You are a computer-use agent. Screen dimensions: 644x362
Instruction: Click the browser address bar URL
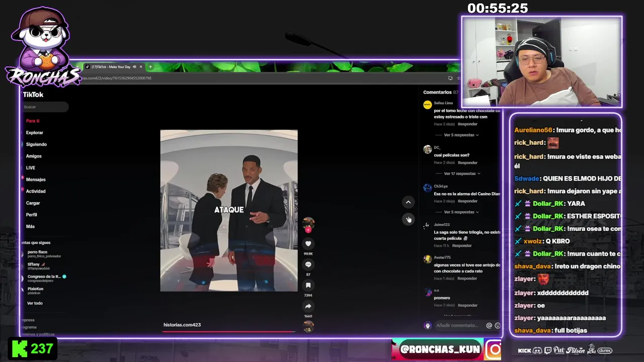click(x=116, y=78)
